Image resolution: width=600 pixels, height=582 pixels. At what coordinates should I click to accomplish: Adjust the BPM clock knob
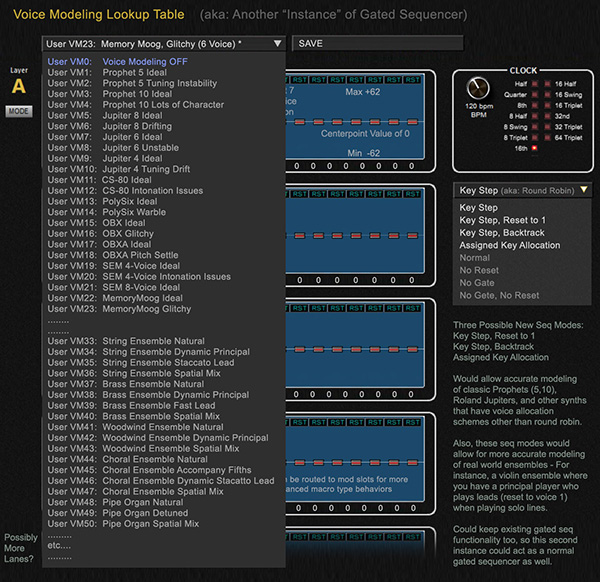(x=478, y=88)
